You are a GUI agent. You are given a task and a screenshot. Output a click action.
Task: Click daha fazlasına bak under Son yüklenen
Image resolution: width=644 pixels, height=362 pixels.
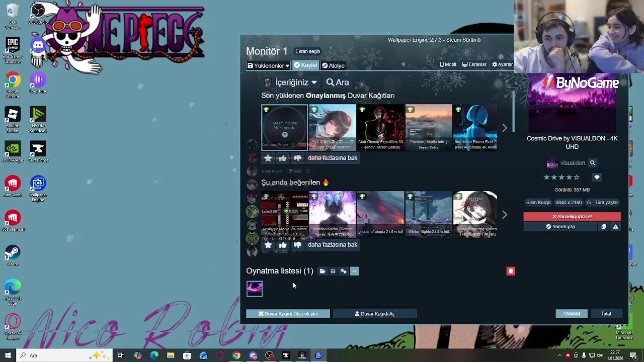coord(332,158)
